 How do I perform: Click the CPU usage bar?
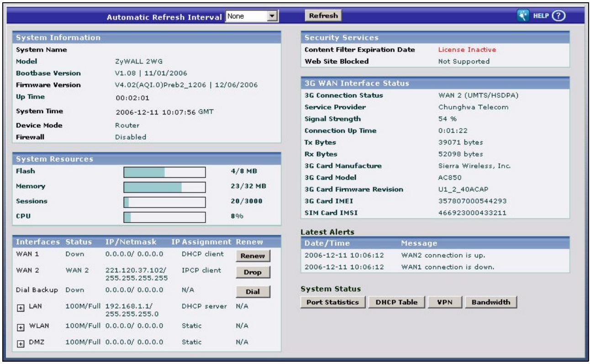165,217
